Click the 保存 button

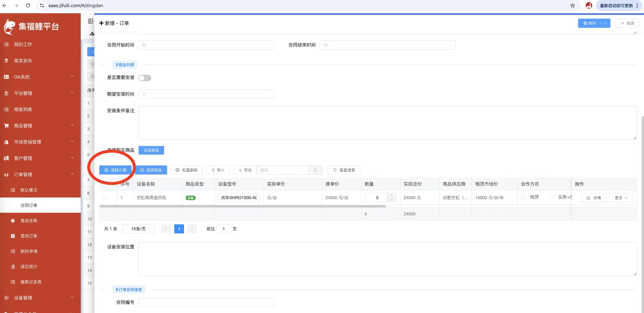(590, 23)
